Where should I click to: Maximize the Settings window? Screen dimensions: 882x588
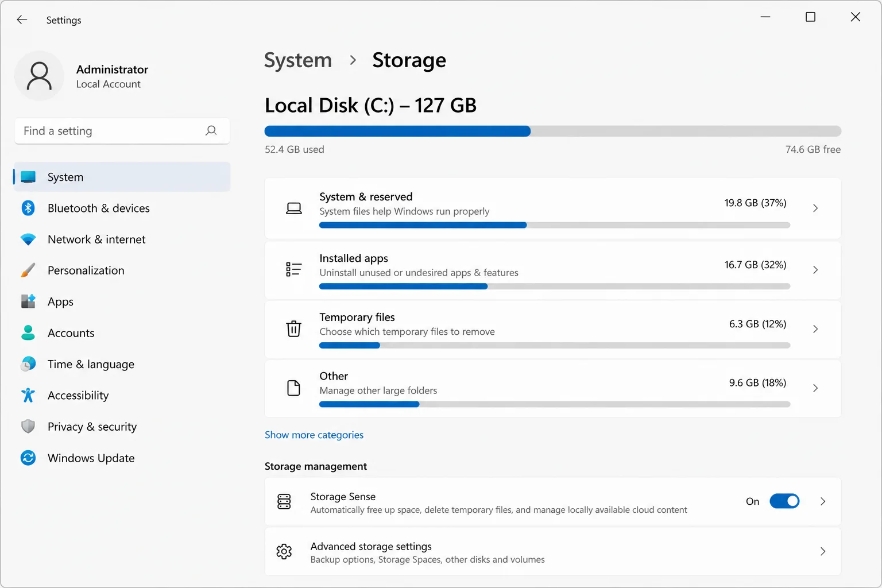point(810,17)
